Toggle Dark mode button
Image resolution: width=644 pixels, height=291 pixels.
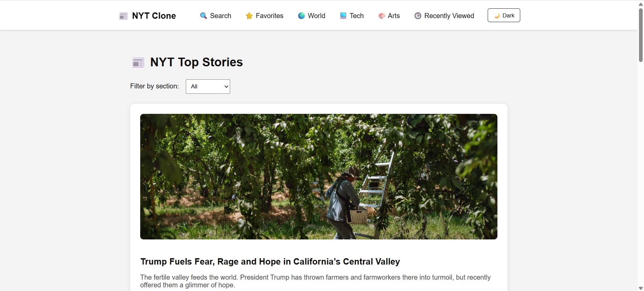504,15
